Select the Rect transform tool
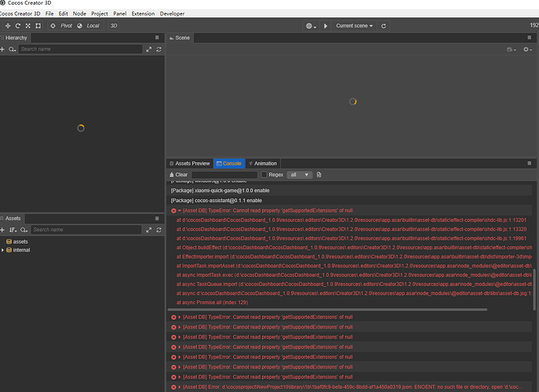The image size is (539, 392). 38,26
